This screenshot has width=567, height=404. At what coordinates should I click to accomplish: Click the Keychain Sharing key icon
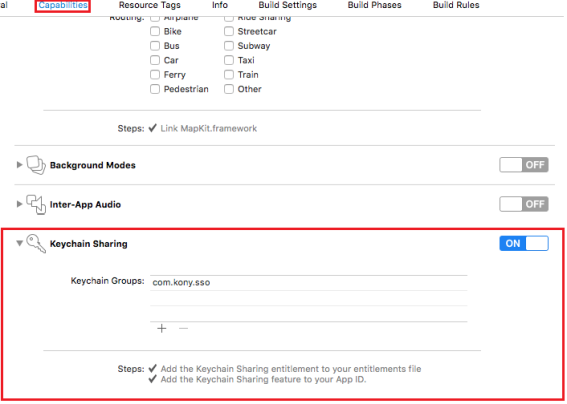[36, 243]
